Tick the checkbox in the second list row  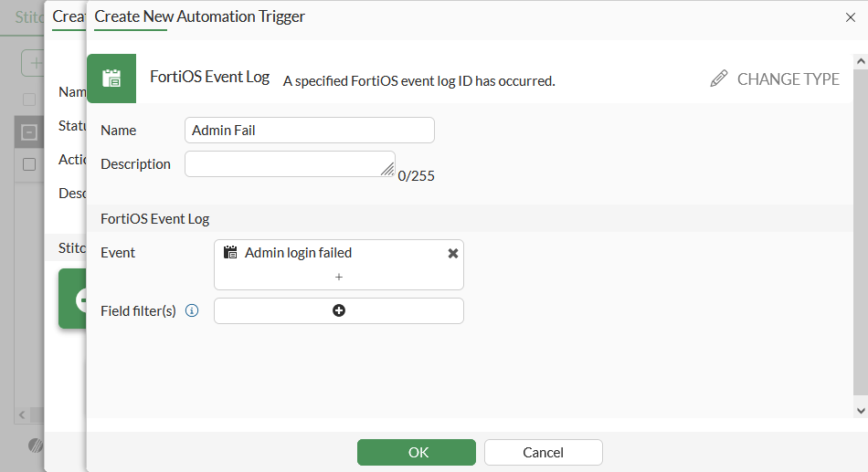29,164
